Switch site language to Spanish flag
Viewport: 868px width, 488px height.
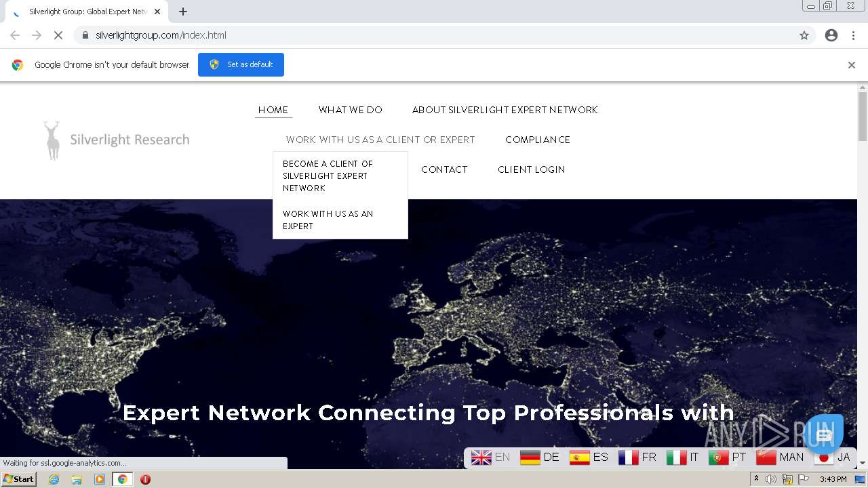click(579, 457)
